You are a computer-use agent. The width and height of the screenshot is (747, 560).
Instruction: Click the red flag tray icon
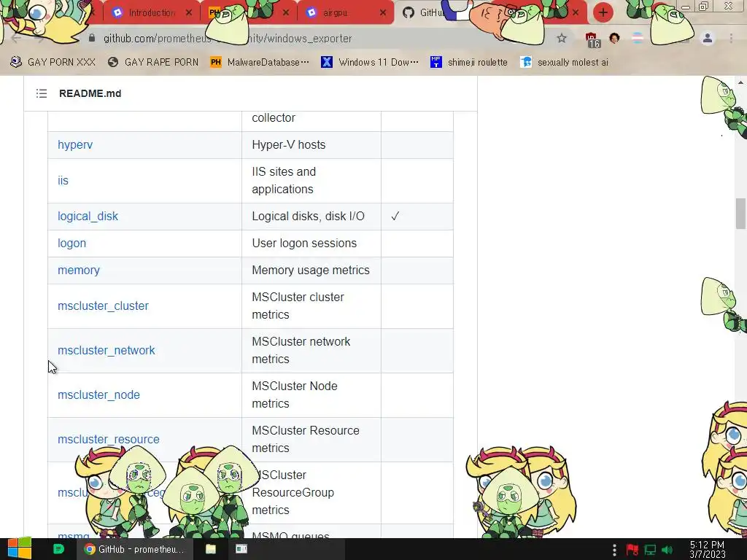[632, 550]
